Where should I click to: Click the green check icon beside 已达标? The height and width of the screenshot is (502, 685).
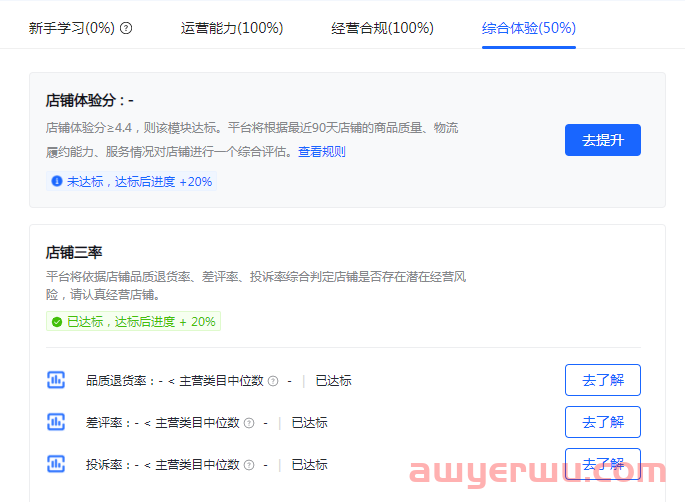pyautogui.click(x=57, y=322)
